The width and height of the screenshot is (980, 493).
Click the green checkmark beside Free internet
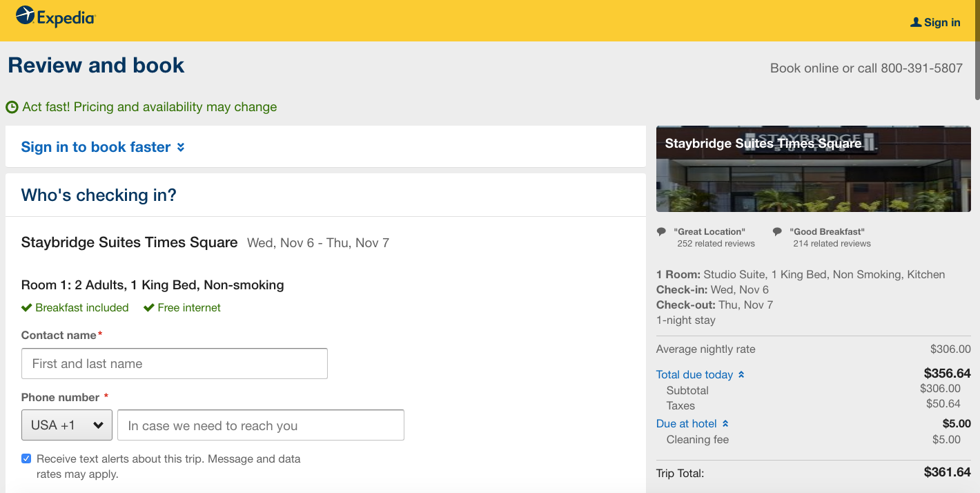[148, 308]
